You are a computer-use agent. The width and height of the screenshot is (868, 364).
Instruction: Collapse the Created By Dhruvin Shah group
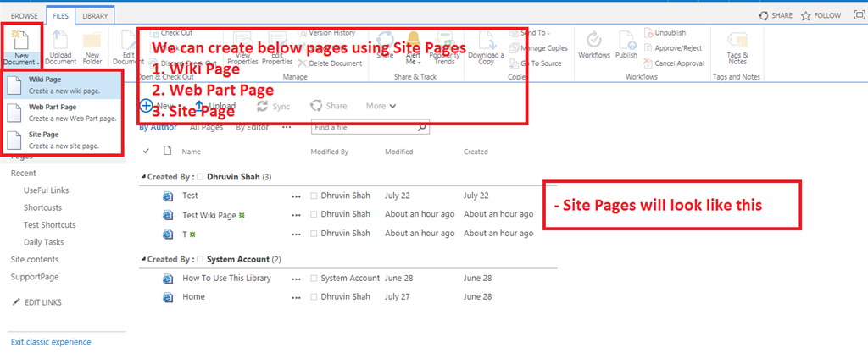pyautogui.click(x=144, y=177)
